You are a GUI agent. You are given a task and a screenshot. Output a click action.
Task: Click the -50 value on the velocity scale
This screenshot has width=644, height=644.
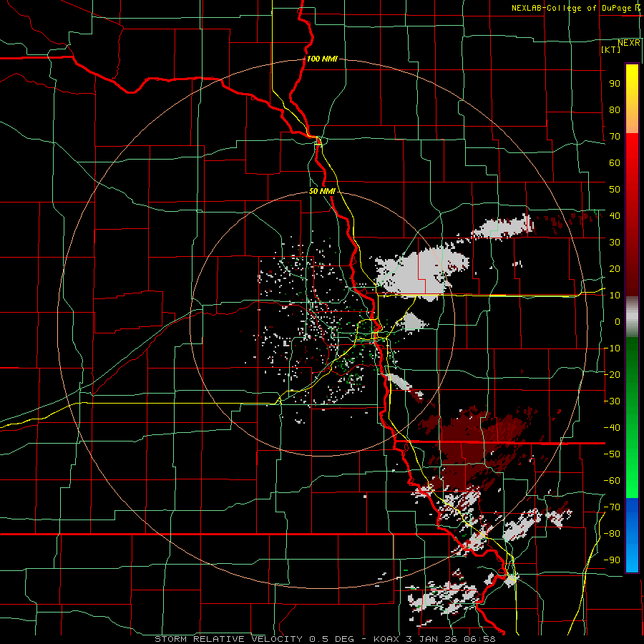click(x=612, y=454)
